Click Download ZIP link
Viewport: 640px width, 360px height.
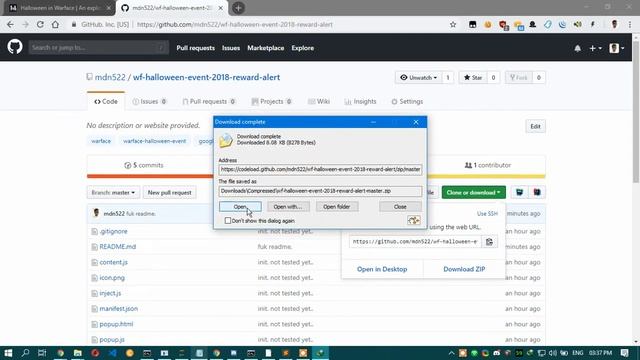click(x=464, y=269)
